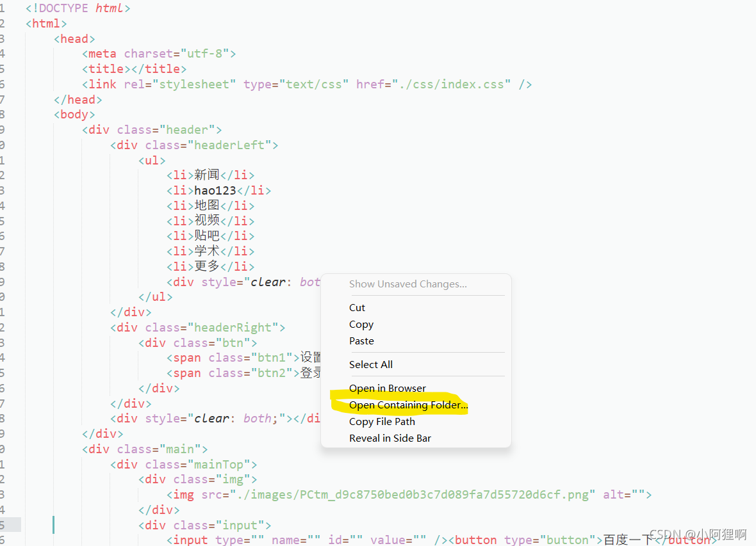Choose Copy File Path menu entry
Viewport: 756px width, 546px height.
pyautogui.click(x=382, y=422)
